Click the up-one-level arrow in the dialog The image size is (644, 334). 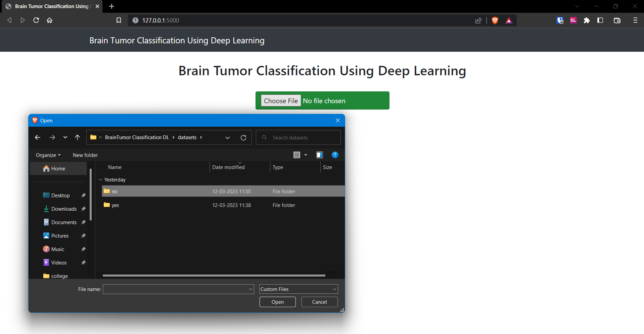coord(77,137)
